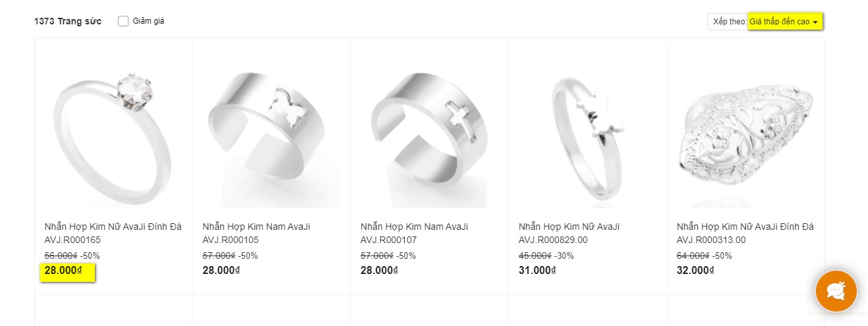Open the cross cutout ring image

(429, 128)
